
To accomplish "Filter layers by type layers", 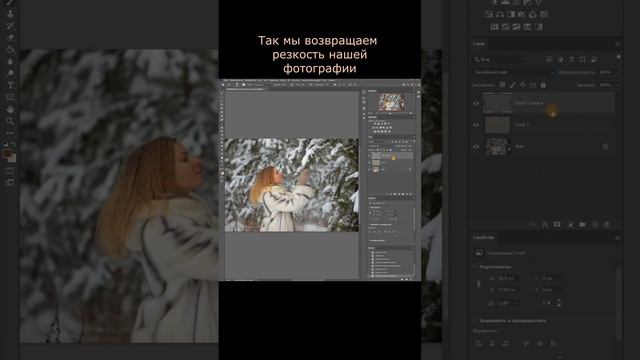I will (571, 60).
